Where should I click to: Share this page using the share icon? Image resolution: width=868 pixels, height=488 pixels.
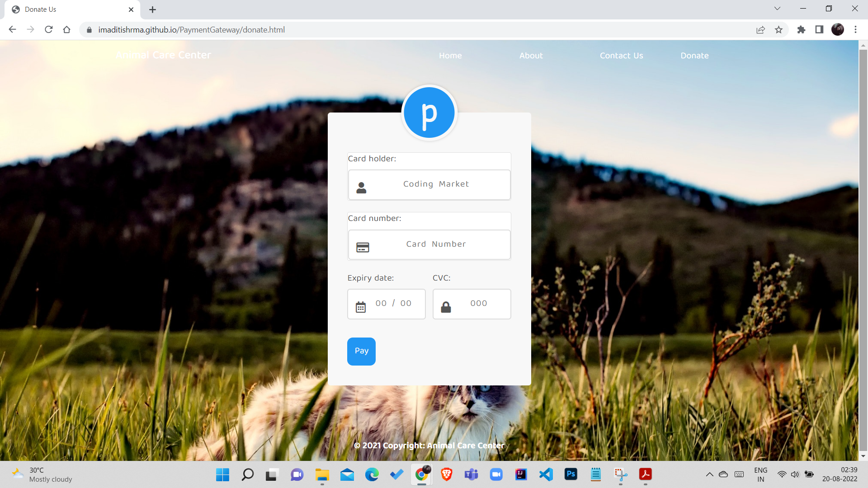[x=760, y=30]
